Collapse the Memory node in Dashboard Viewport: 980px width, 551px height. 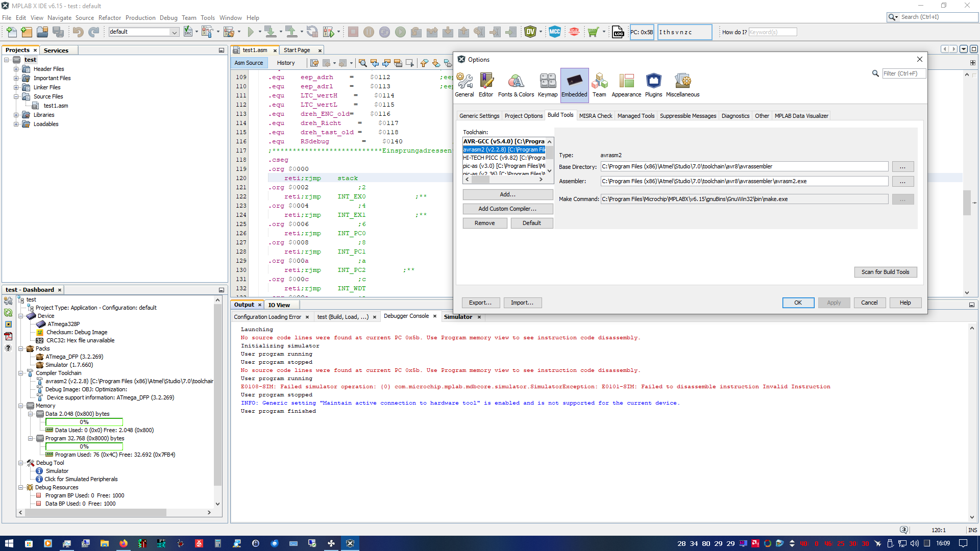point(21,406)
